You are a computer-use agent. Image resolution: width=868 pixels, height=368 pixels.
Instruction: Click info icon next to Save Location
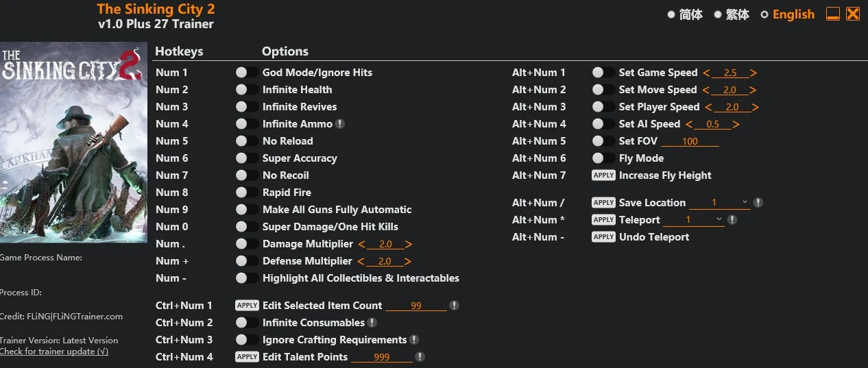click(758, 203)
